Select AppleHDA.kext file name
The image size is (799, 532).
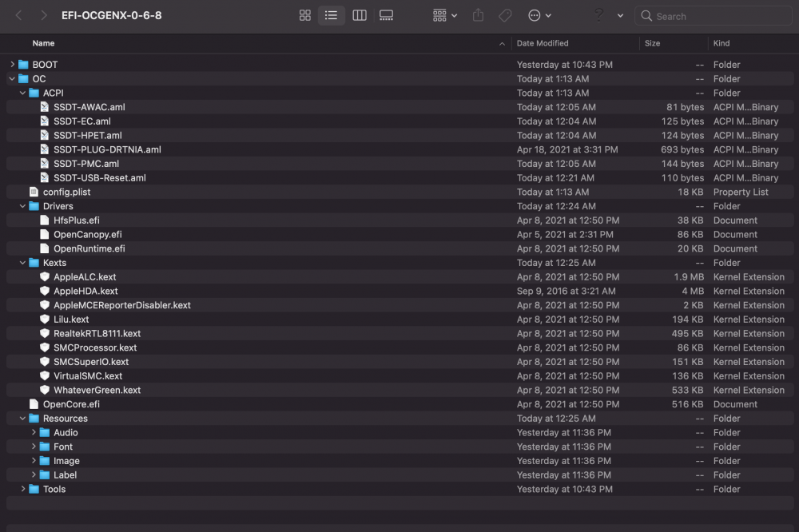[x=85, y=291]
